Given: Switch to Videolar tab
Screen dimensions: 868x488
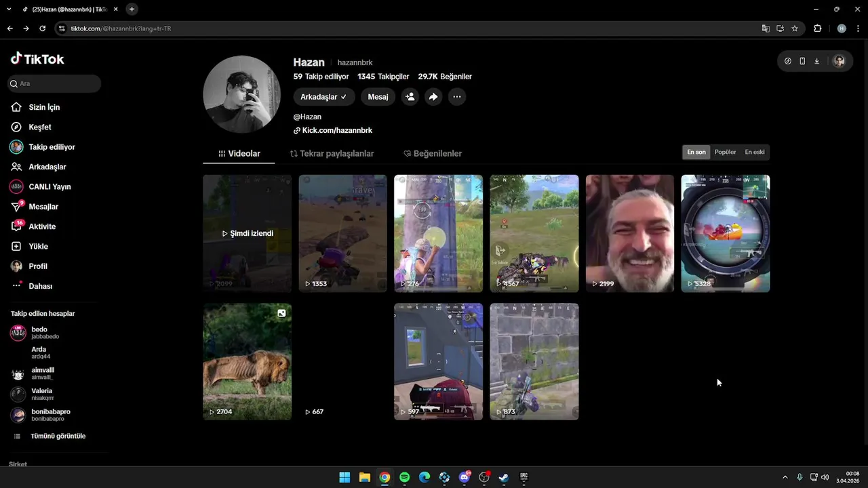Looking at the screenshot, I should [239, 153].
